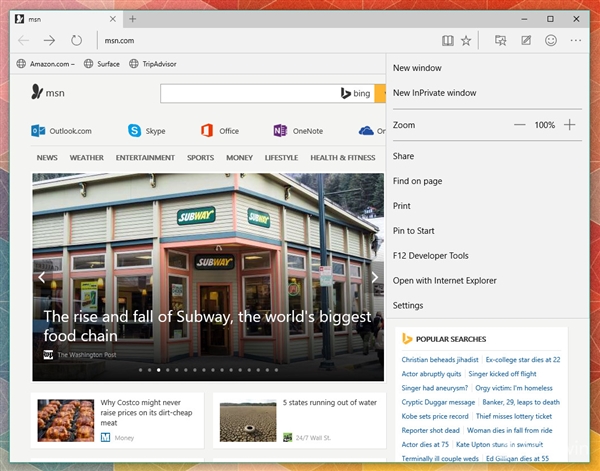Click the Refresh page icon

[77, 41]
